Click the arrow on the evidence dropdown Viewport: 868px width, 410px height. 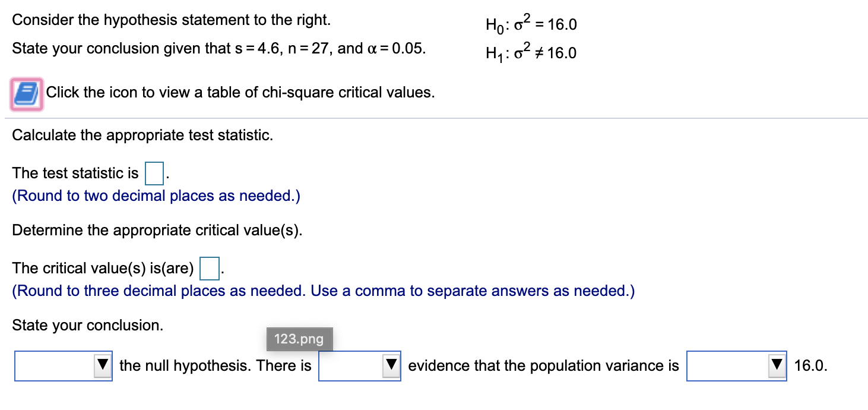tap(391, 366)
